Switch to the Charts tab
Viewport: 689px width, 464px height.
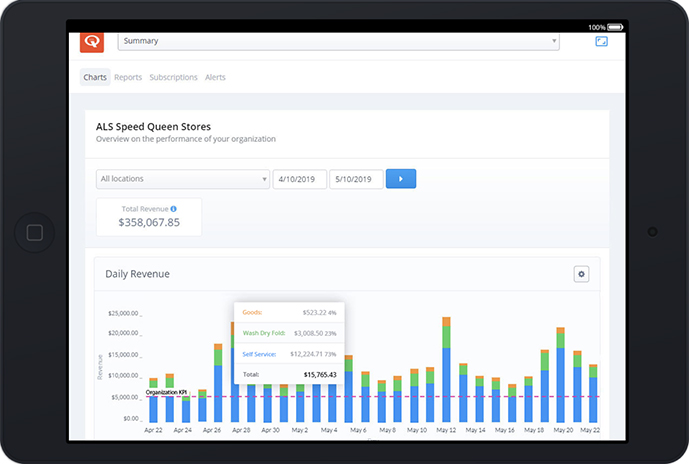[95, 77]
